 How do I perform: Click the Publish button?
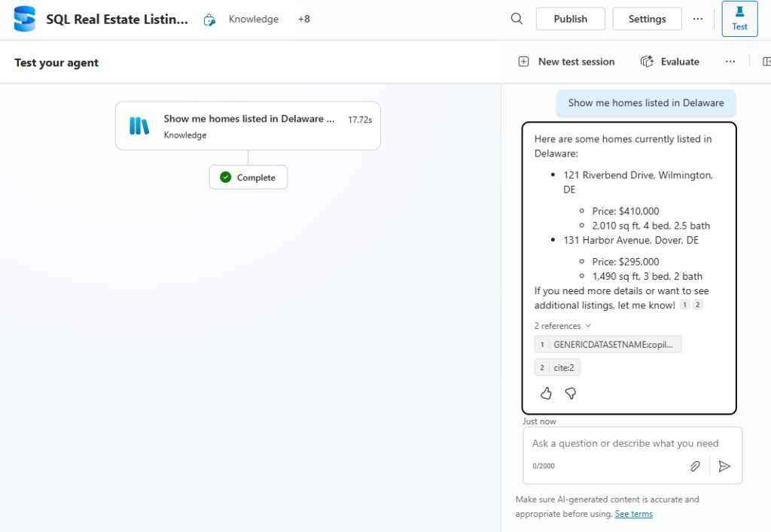coord(570,19)
